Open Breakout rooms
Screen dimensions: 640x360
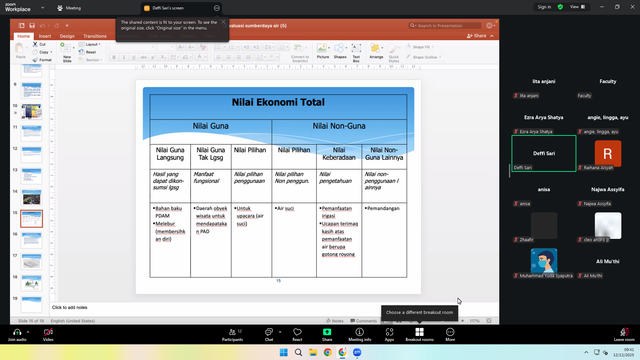point(419,334)
